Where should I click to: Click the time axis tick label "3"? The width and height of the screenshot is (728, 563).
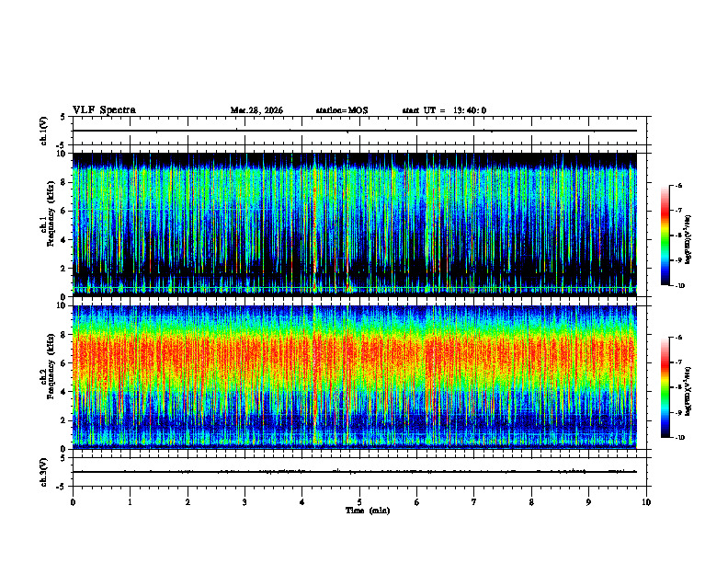(245, 502)
